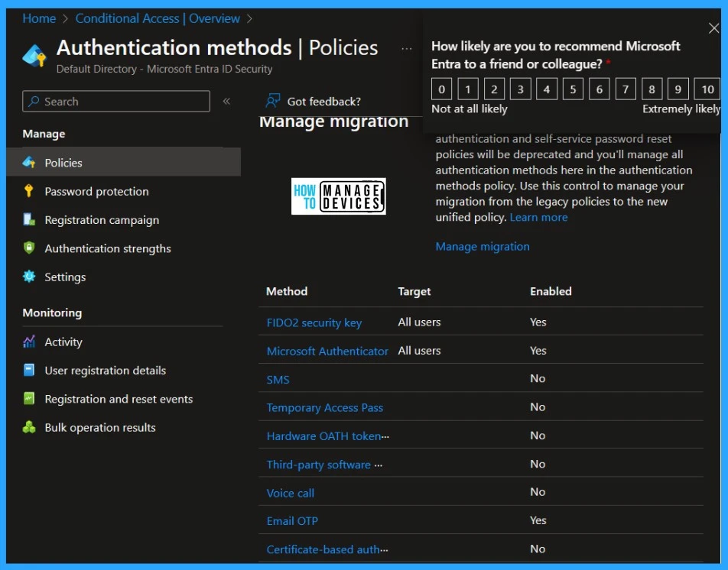Open SMS method
728x570 pixels.
278,380
